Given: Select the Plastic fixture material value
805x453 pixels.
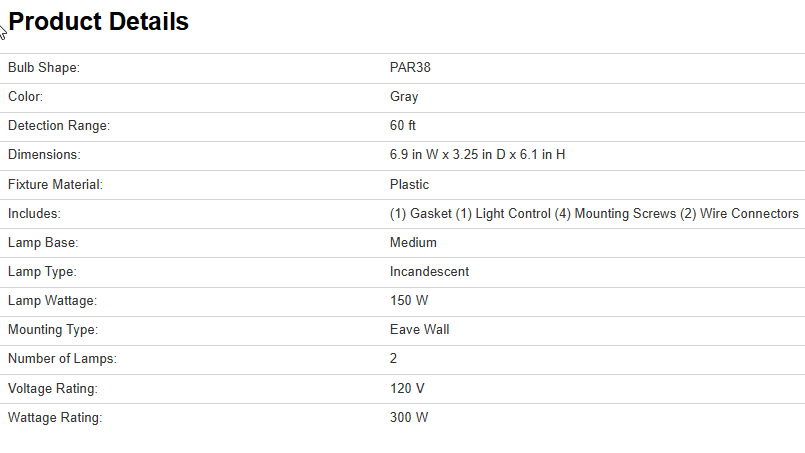Looking at the screenshot, I should tap(409, 184).
